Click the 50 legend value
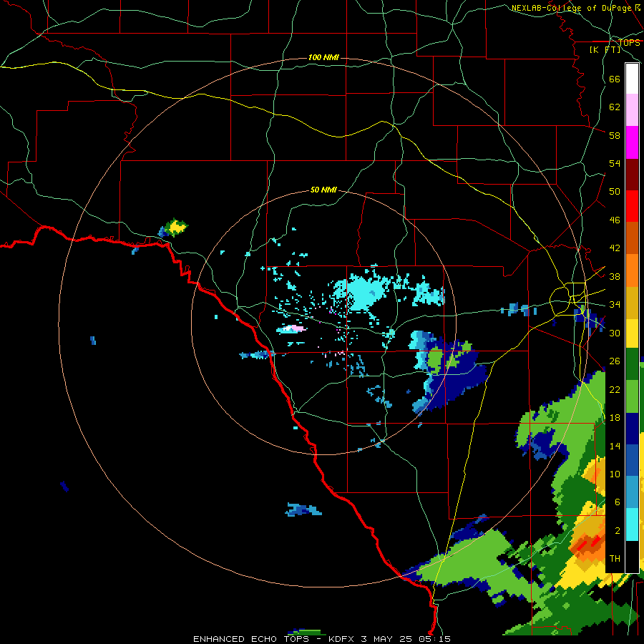The height and width of the screenshot is (644, 644). tap(615, 191)
